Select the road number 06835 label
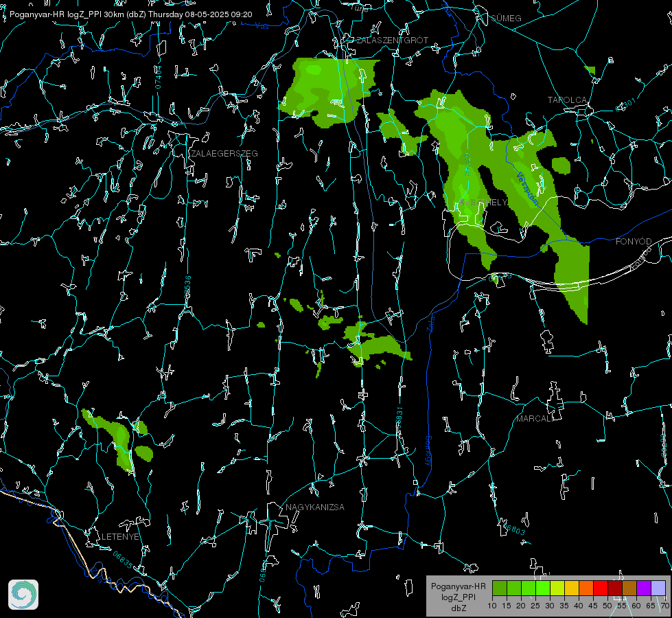The image size is (672, 618). [123, 560]
